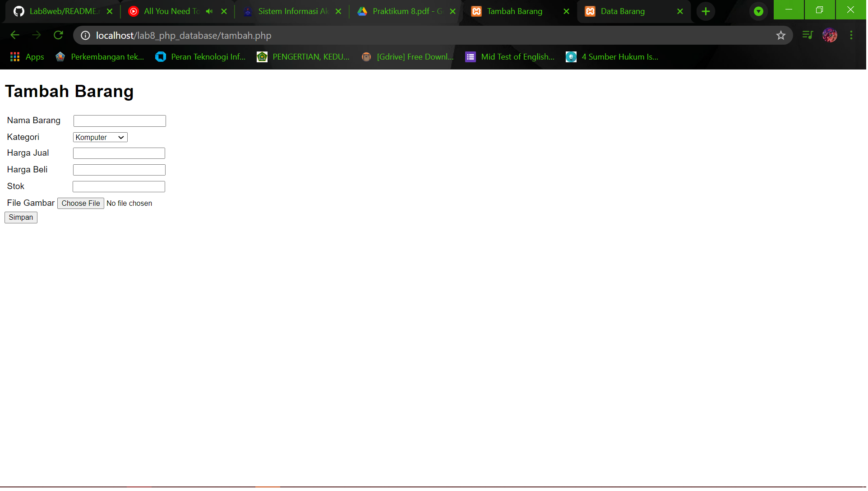
Task: Mute the playing YouTube tab's speaker icon
Action: 209,11
